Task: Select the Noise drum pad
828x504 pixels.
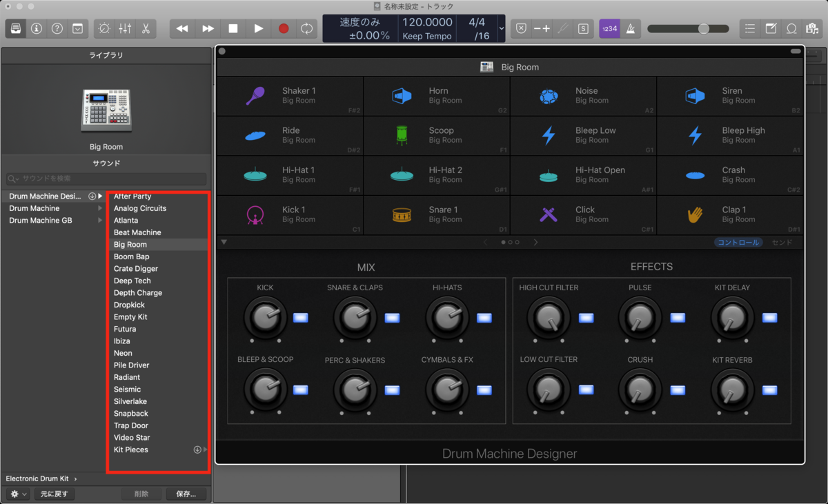Action: click(584, 96)
